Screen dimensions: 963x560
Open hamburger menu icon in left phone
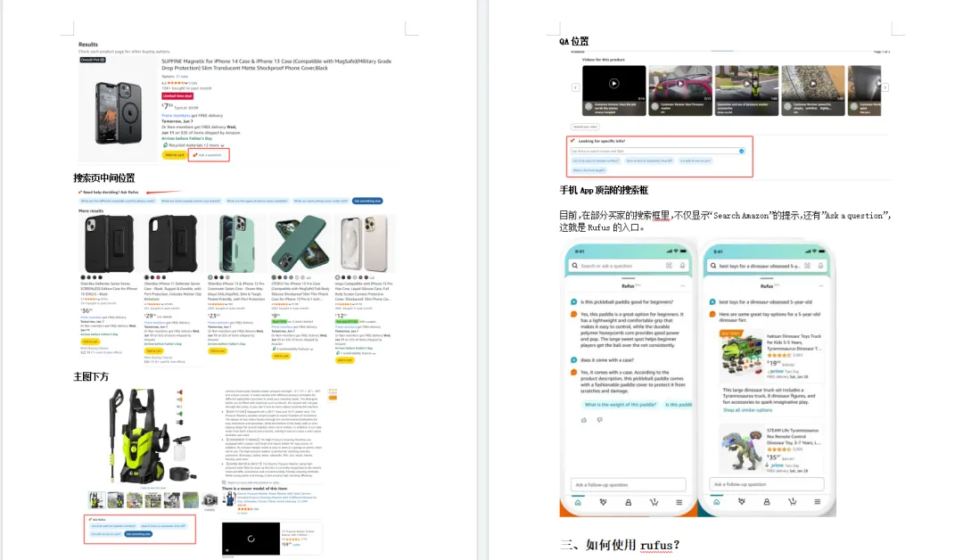pos(679,502)
